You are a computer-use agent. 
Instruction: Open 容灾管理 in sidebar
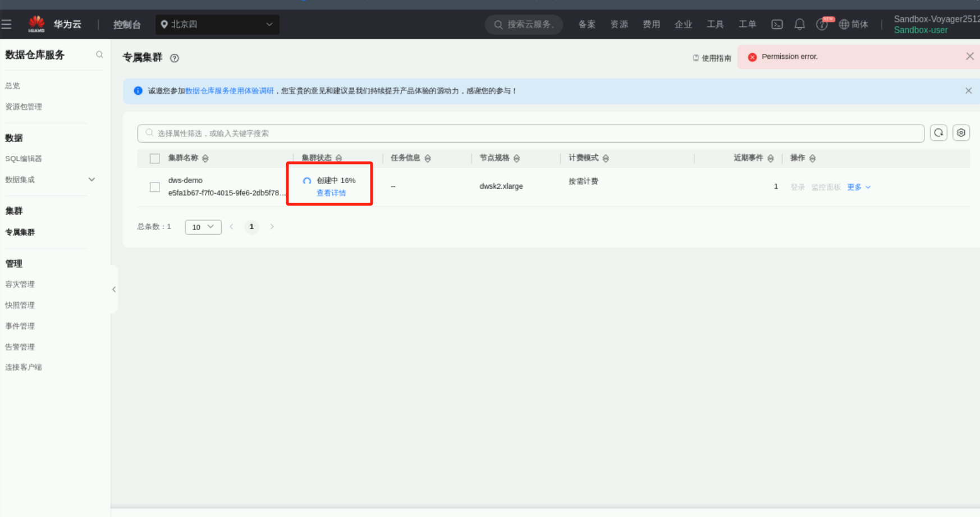20,284
